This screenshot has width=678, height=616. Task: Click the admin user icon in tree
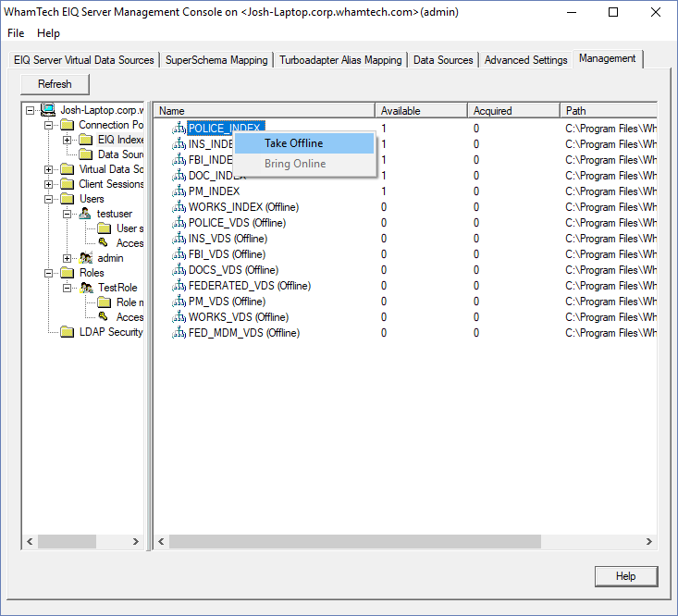[86, 258]
